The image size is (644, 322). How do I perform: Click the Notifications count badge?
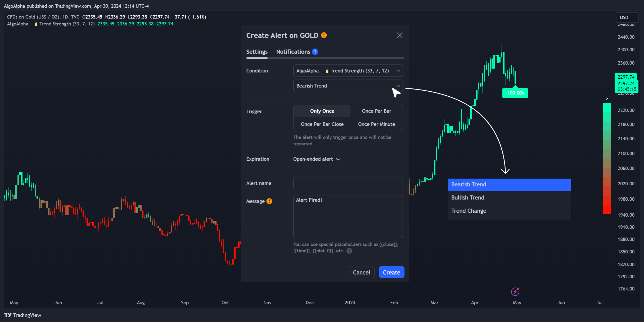(x=315, y=52)
